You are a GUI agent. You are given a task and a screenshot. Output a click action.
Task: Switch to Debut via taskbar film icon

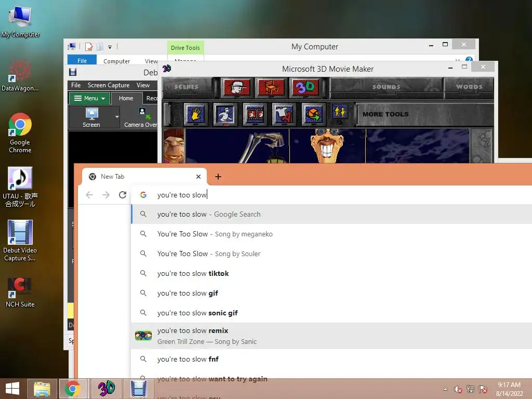pyautogui.click(x=138, y=389)
